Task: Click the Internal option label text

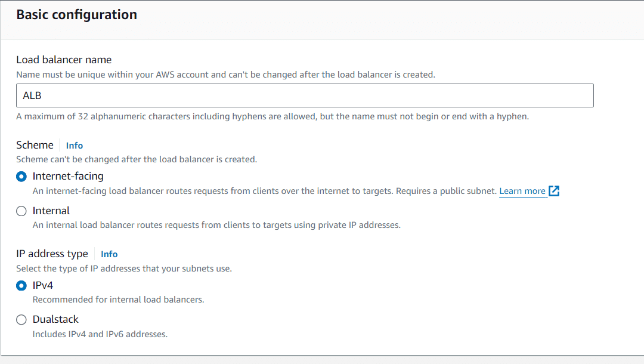Action: (51, 211)
